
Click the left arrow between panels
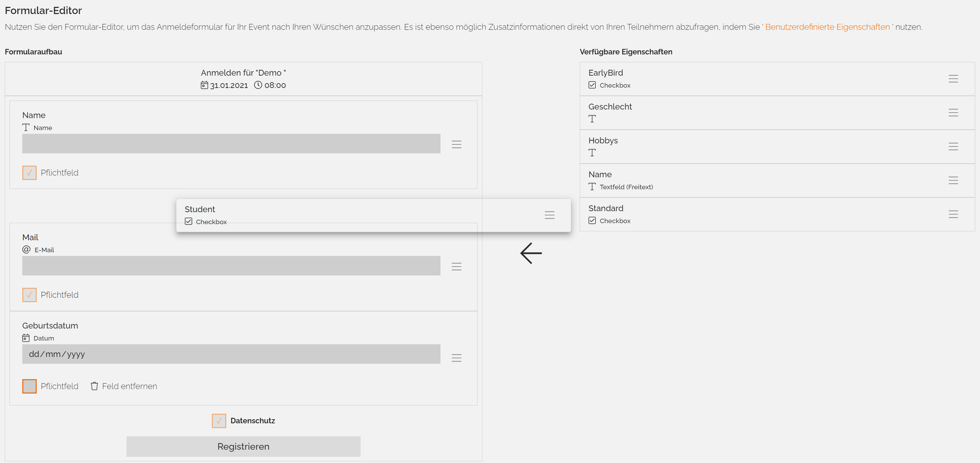point(531,253)
